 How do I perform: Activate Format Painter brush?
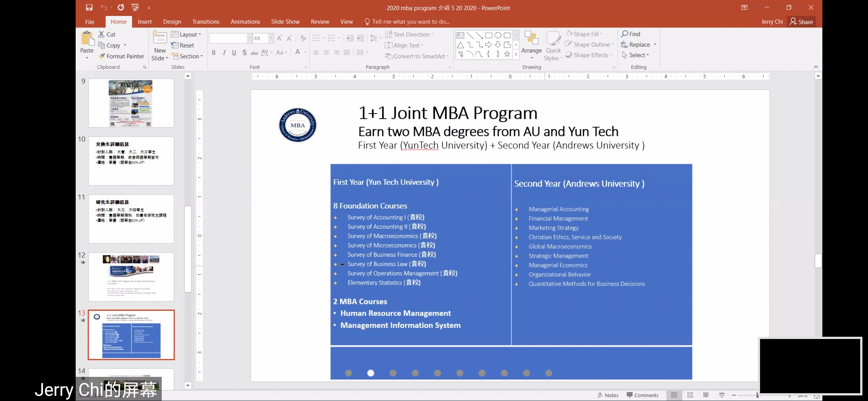[121, 56]
